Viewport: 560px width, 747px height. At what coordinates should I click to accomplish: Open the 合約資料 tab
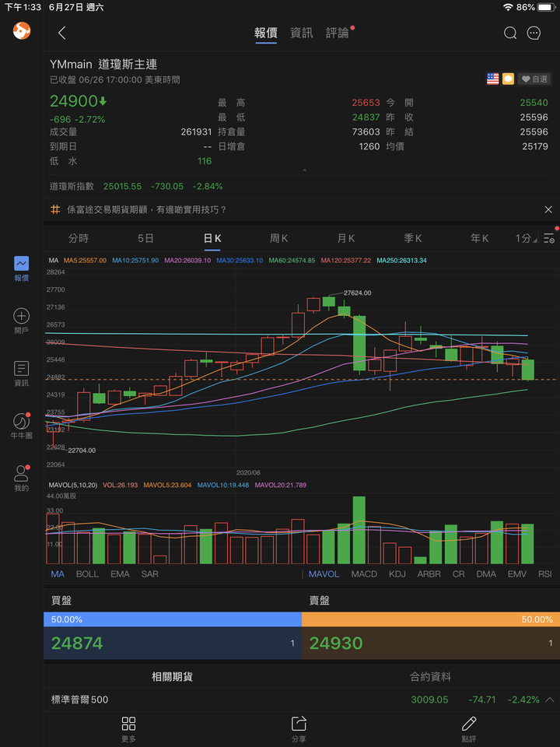(430, 676)
